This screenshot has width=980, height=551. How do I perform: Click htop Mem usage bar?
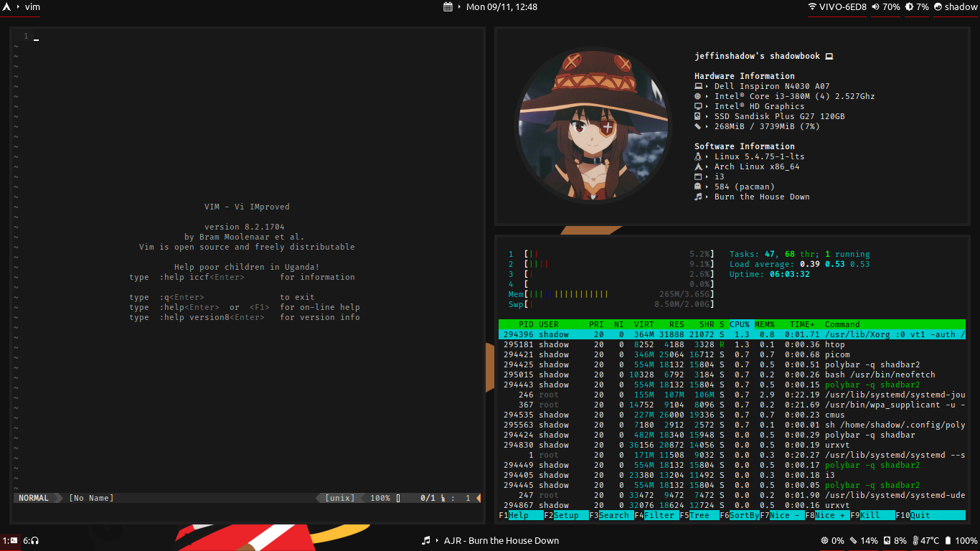[611, 294]
